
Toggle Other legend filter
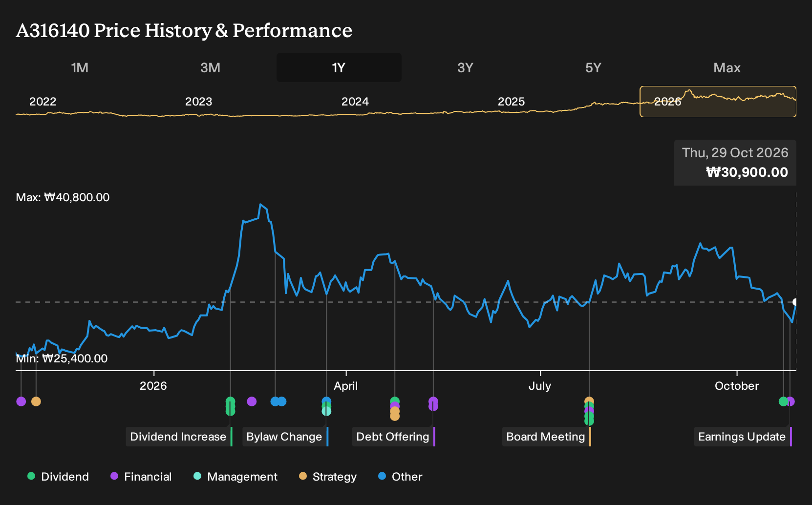pyautogui.click(x=400, y=477)
